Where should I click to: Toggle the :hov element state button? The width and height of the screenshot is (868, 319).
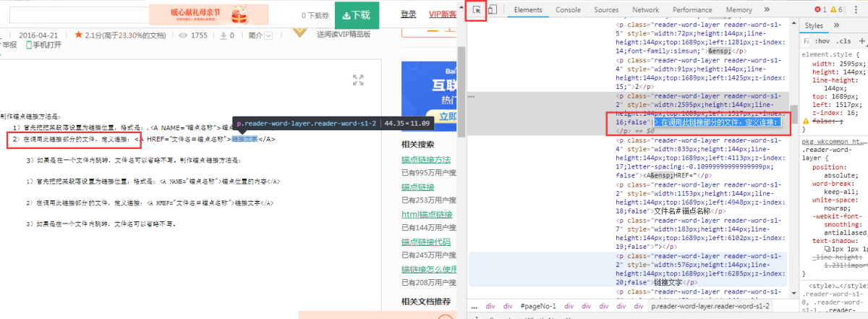coord(823,41)
